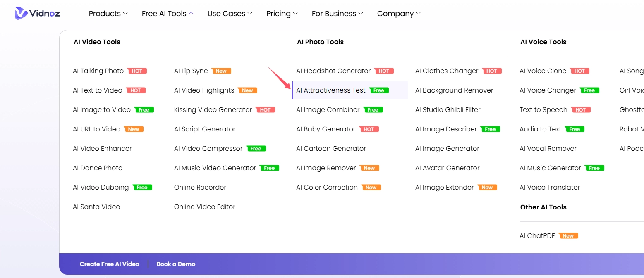Click the Create Free AI Video button
Screen dimensions: 644x278
[x=109, y=264]
